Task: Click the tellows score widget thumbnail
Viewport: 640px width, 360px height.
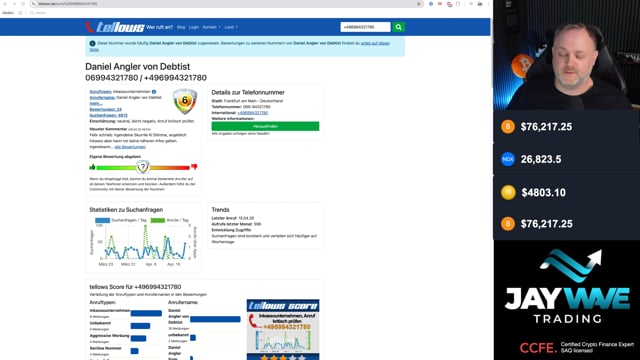Action: point(283,330)
